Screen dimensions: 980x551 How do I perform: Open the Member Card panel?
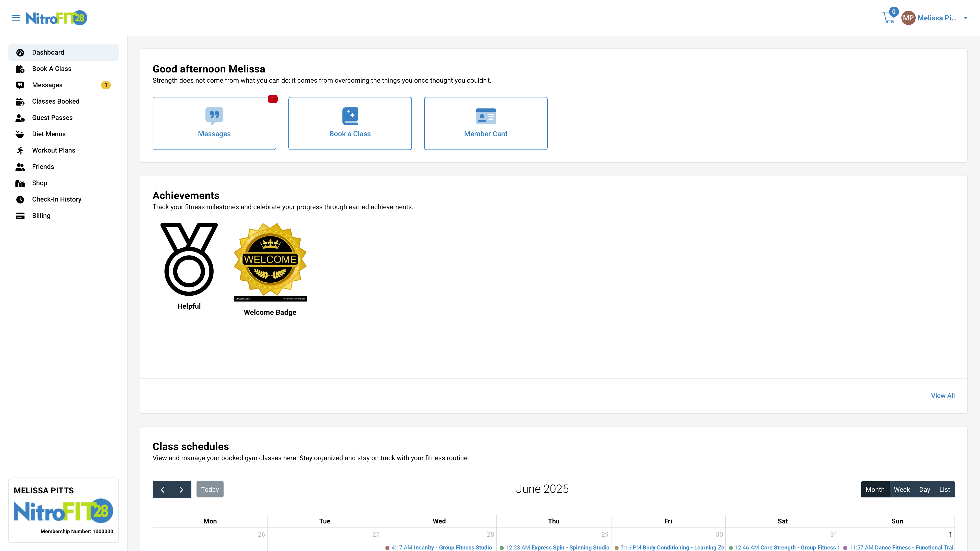[x=485, y=123]
